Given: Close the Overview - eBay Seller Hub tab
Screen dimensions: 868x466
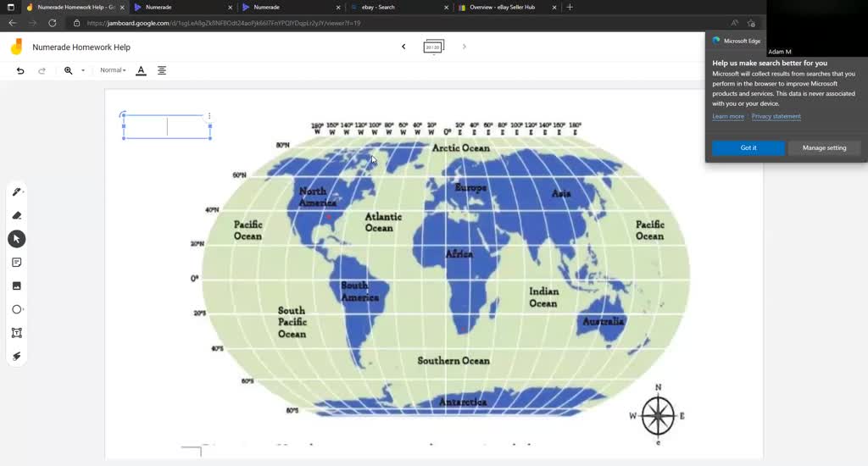Looking at the screenshot, I should point(554,7).
